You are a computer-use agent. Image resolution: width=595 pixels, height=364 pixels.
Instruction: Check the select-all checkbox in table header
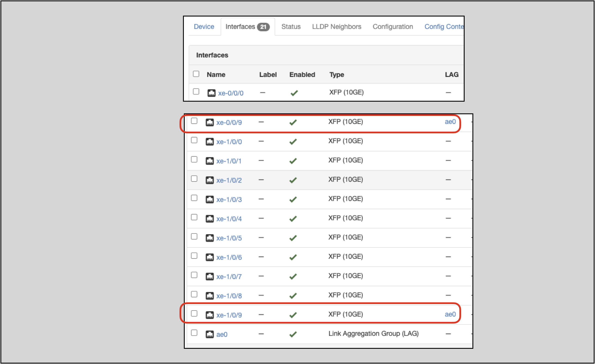(x=196, y=74)
